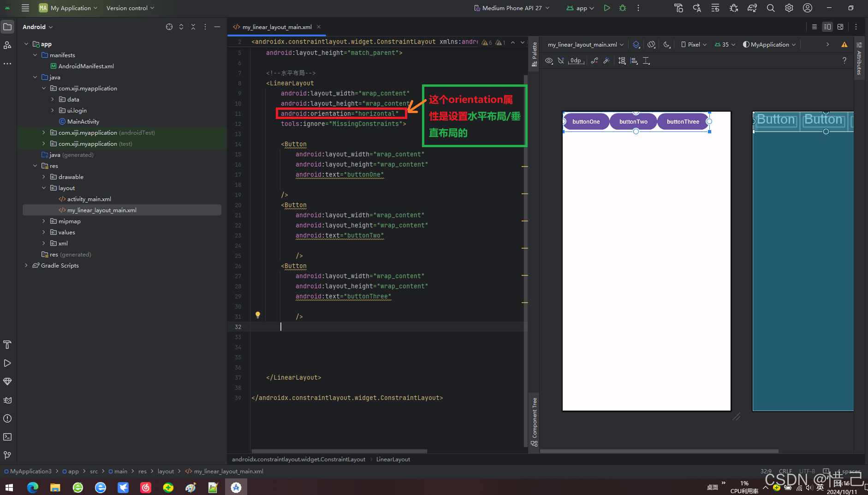Click the buttonThree preview button
868x495 pixels.
pyautogui.click(x=683, y=121)
